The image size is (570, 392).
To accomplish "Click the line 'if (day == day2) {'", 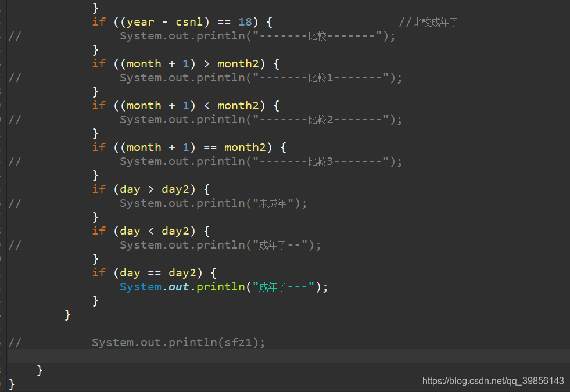I will point(154,273).
